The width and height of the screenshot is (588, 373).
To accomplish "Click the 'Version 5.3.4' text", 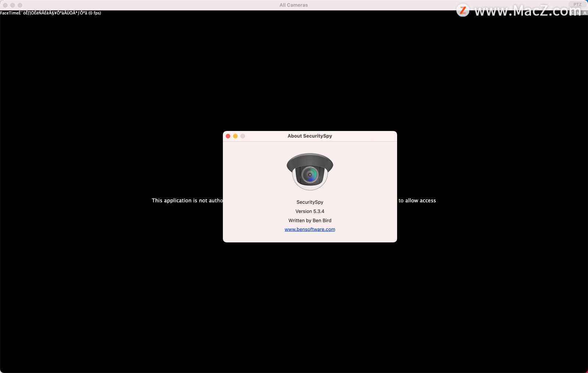I will pos(310,211).
